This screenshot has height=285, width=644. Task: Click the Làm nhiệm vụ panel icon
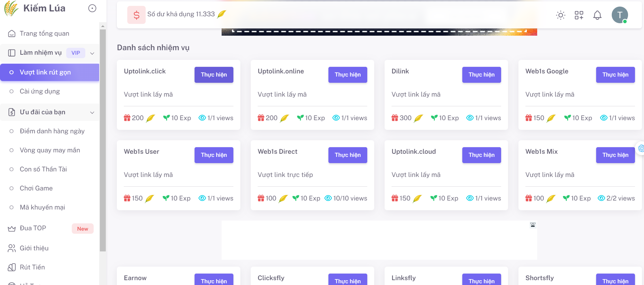click(x=12, y=53)
